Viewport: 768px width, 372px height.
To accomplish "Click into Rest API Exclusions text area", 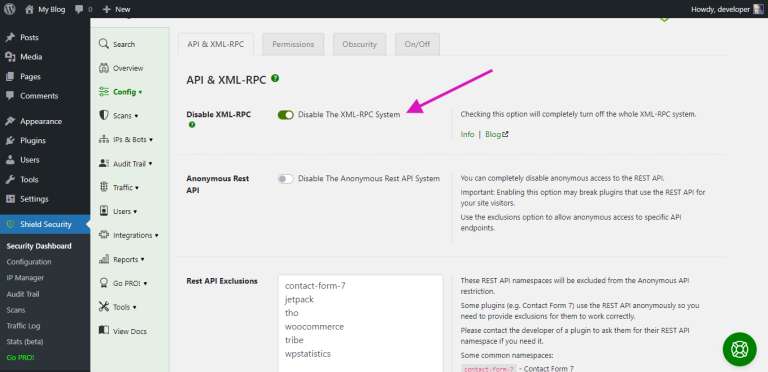I will coord(360,324).
